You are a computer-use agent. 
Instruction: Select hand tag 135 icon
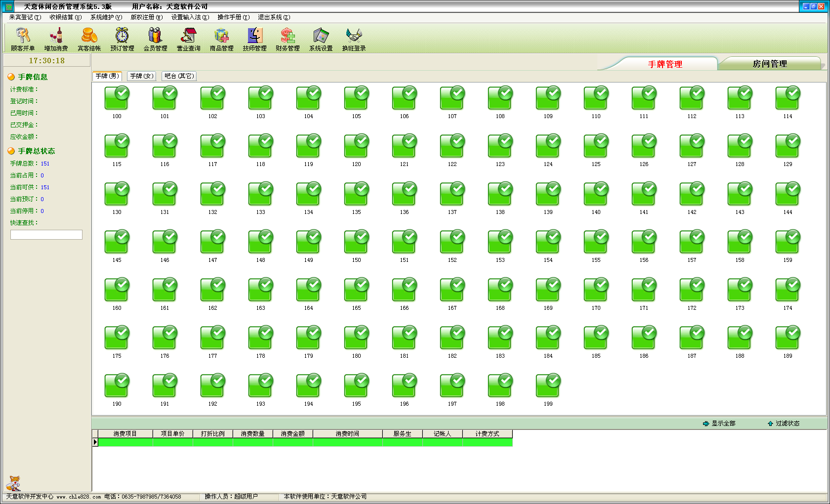click(356, 194)
